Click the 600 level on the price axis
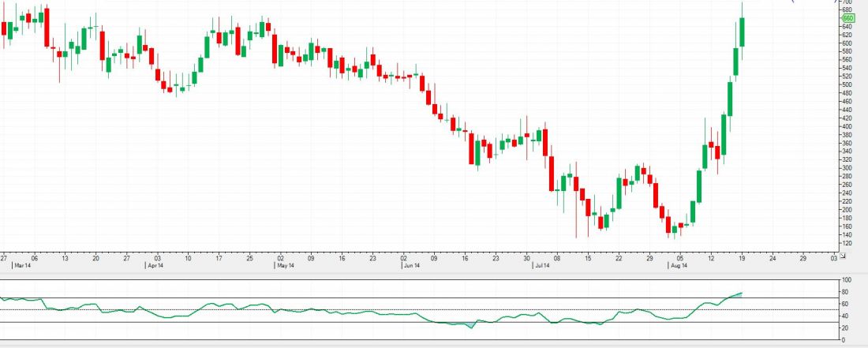Screen dimensions: 868x348 click(x=847, y=43)
